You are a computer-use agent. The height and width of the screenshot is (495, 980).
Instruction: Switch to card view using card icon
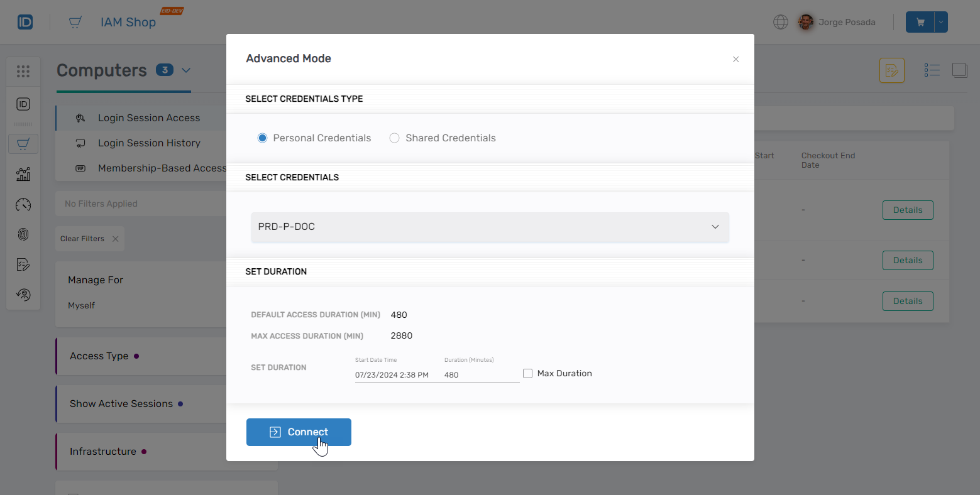[x=960, y=70]
